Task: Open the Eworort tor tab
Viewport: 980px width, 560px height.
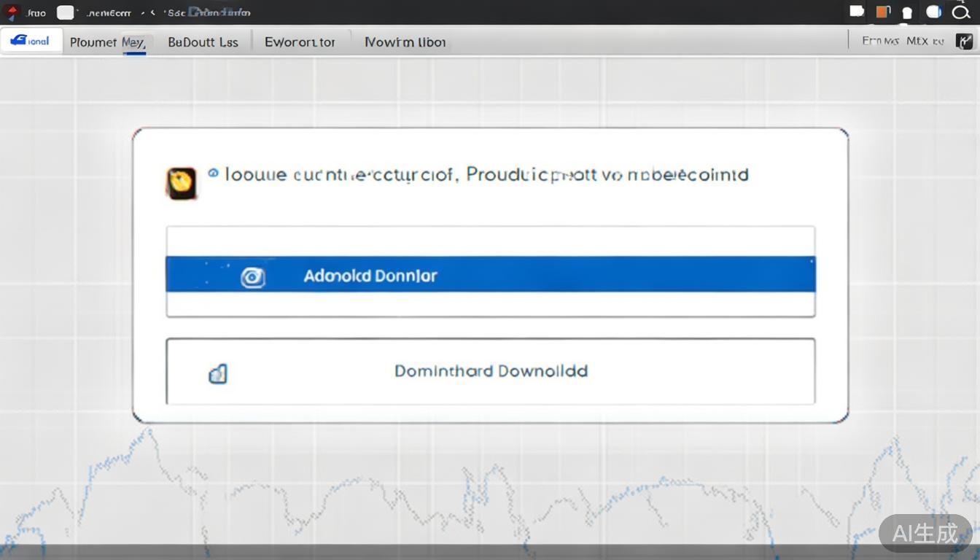Action: pos(300,42)
